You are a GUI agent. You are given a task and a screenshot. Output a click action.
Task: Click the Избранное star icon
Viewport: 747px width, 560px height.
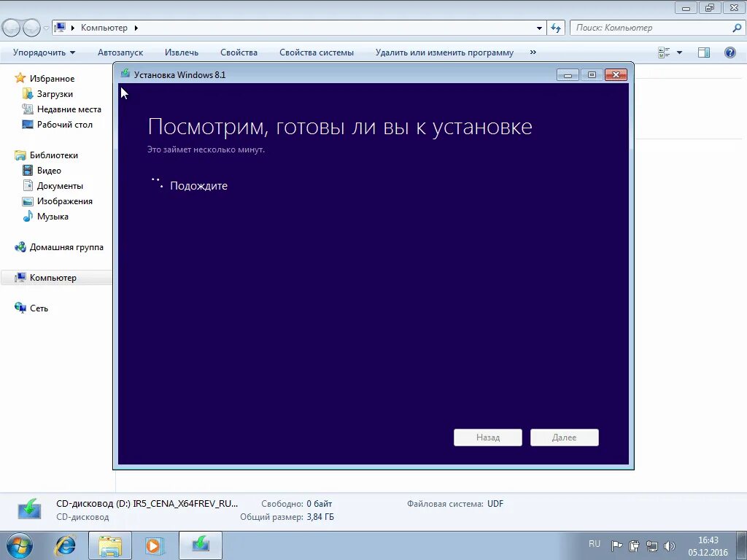pyautogui.click(x=20, y=77)
